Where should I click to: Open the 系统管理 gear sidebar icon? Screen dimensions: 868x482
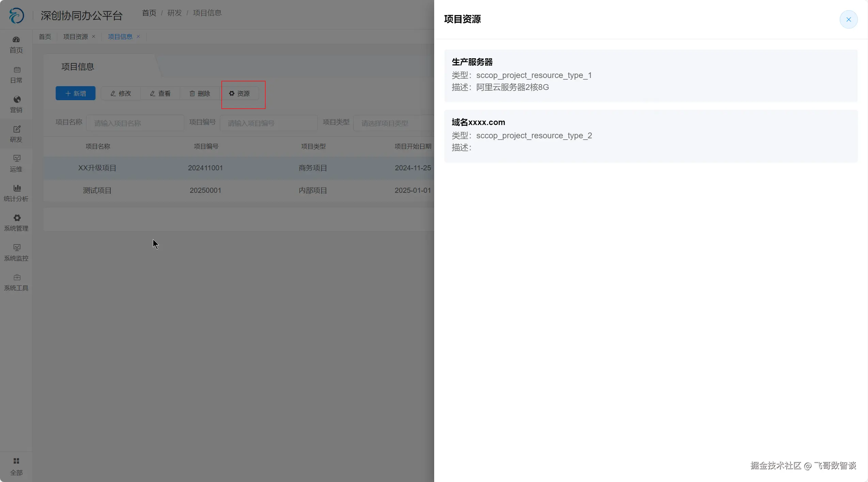tap(17, 218)
